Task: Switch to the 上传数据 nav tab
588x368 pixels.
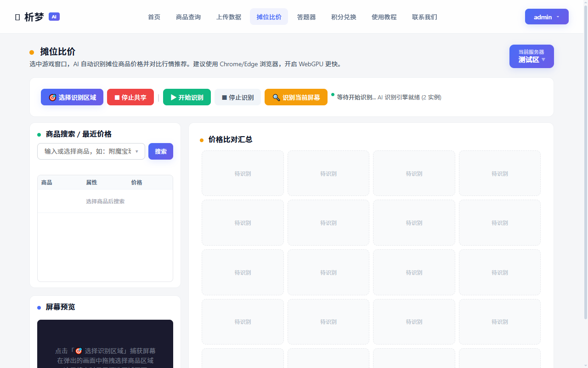Action: [x=229, y=17]
